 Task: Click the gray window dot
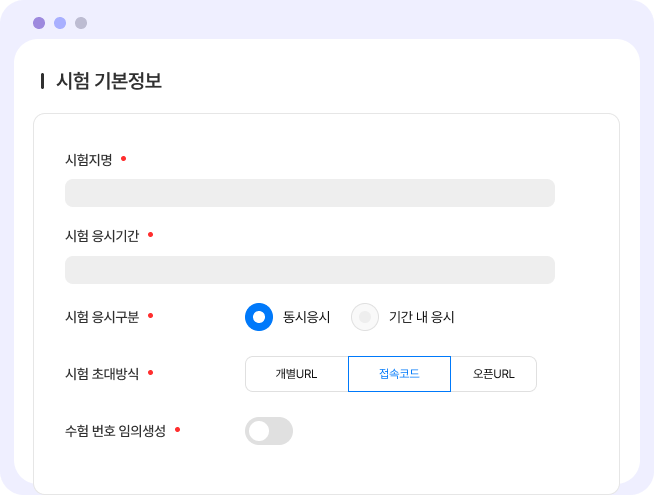(x=81, y=23)
